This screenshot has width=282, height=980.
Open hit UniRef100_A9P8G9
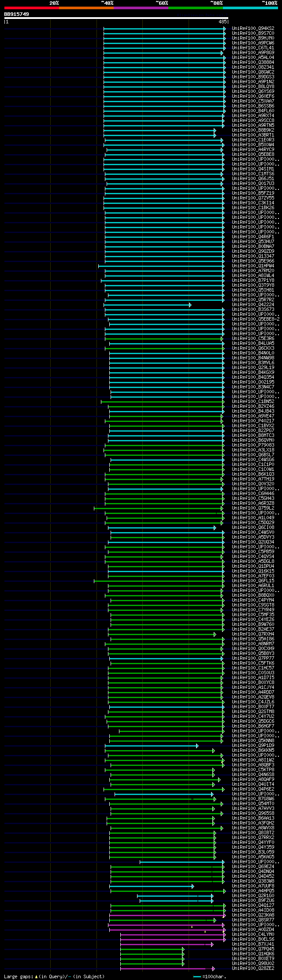[253, 52]
